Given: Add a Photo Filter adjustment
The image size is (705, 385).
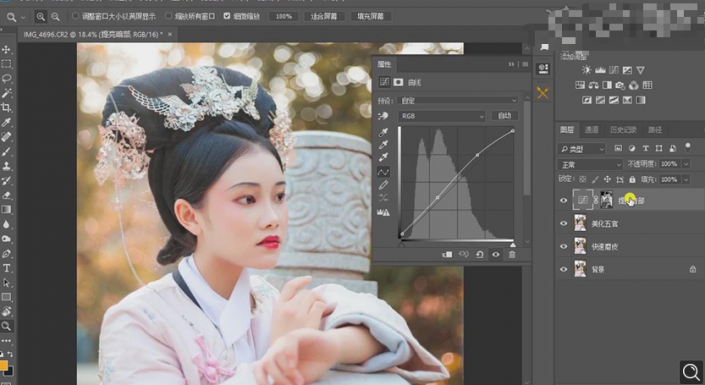Looking at the screenshot, I should click(x=620, y=85).
